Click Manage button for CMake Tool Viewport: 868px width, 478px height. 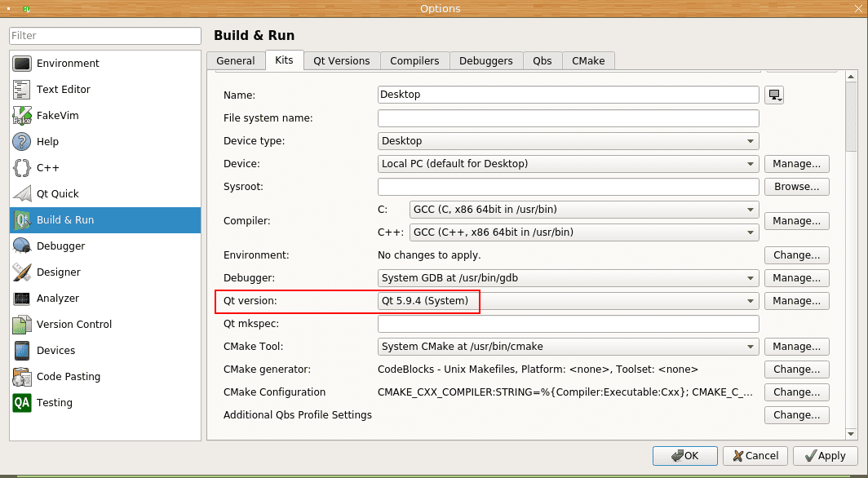click(x=796, y=347)
